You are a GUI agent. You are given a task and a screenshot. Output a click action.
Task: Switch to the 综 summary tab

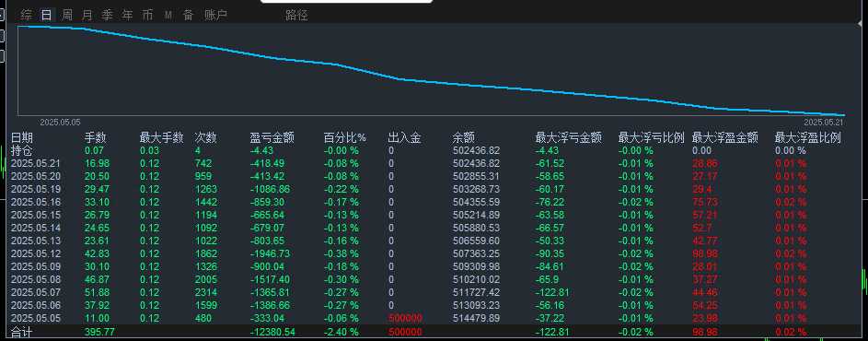tap(26, 15)
